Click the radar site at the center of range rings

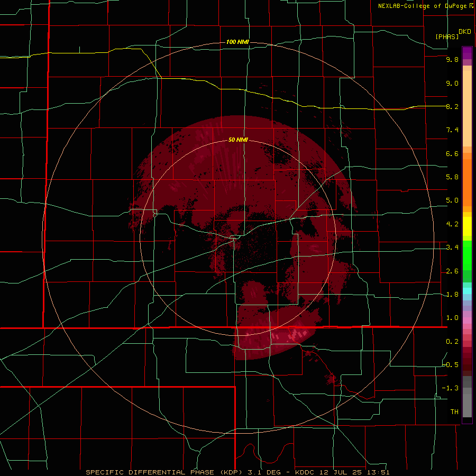click(x=237, y=238)
